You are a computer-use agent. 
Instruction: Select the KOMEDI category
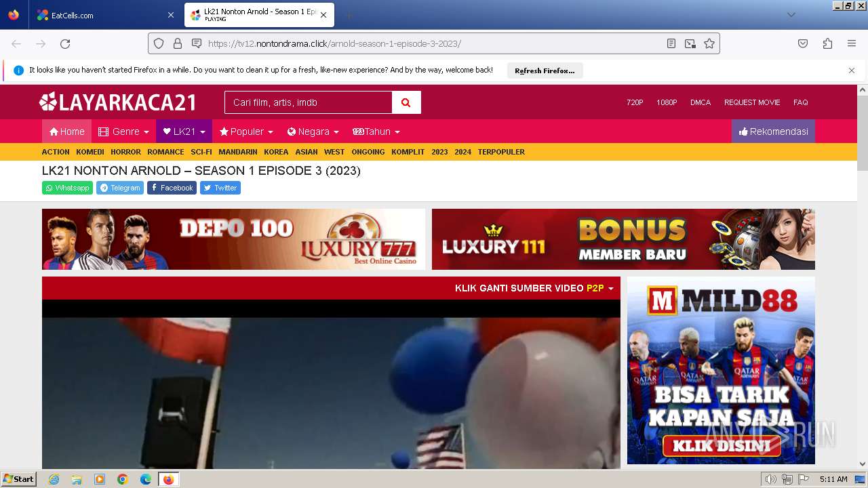pyautogui.click(x=90, y=152)
